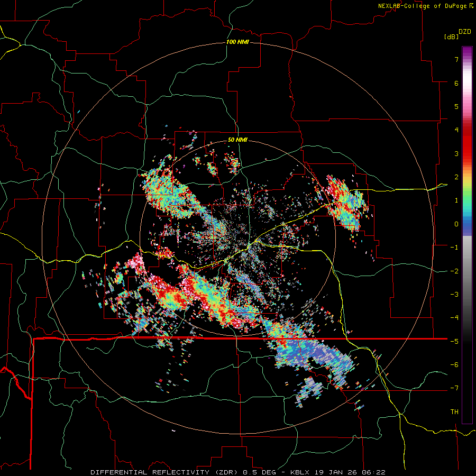
Task: Click the 3 value on the color scale
Action: (456, 153)
